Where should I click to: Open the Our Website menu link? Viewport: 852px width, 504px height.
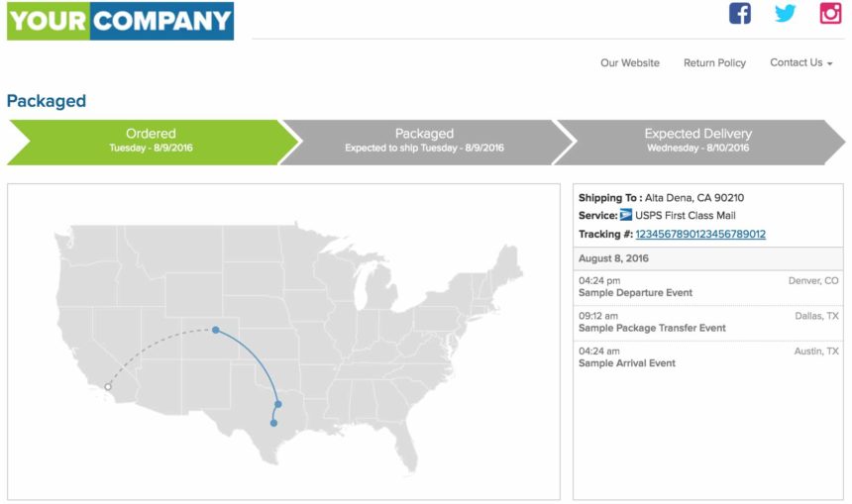[629, 63]
